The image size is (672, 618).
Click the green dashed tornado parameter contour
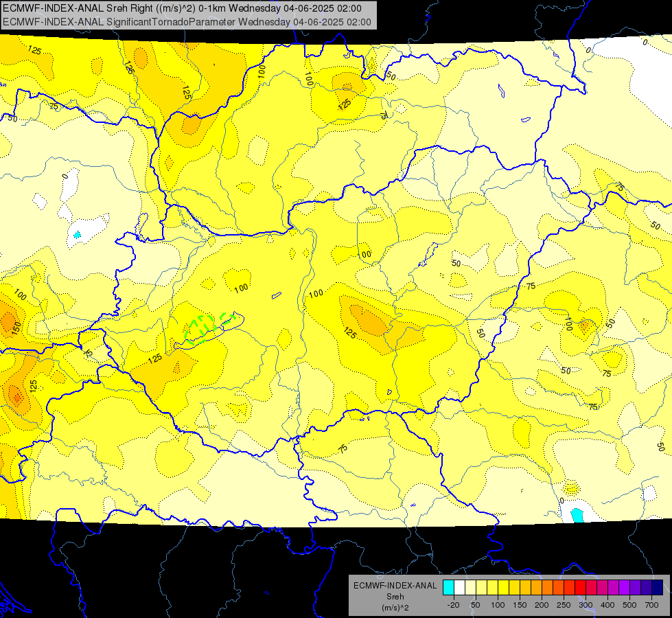(x=209, y=328)
